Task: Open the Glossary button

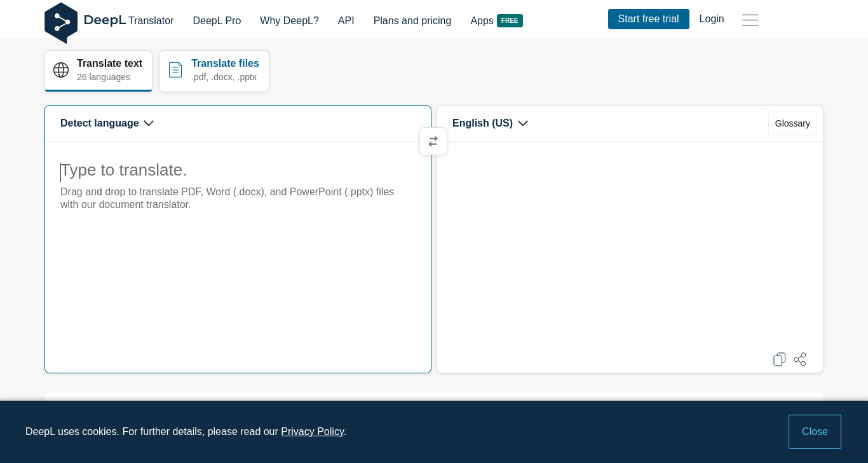Action: point(792,123)
